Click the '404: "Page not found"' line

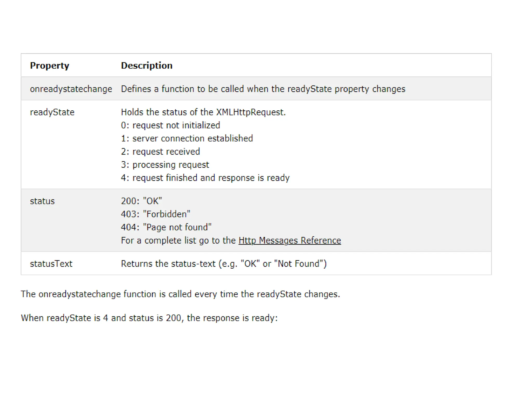click(x=166, y=227)
